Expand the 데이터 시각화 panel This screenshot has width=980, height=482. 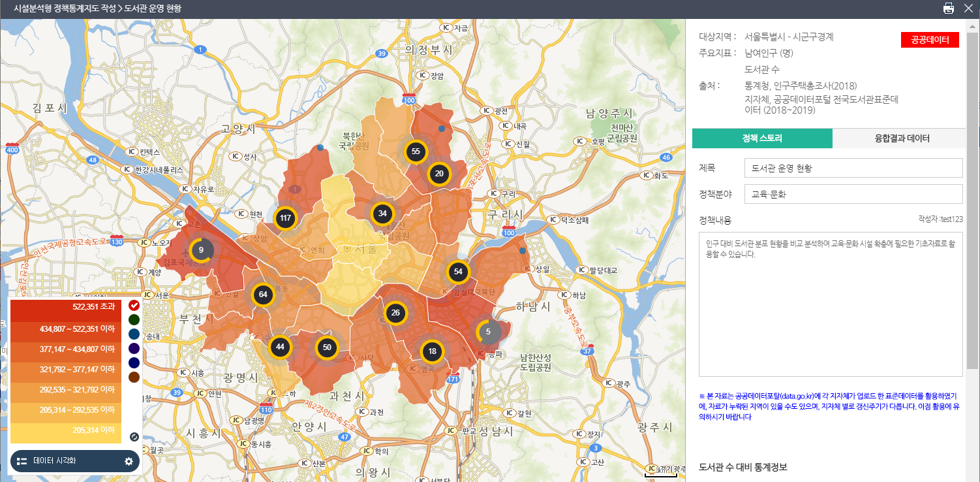point(55,461)
